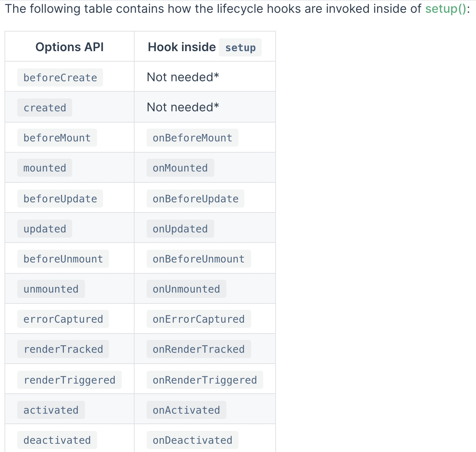Screen dimensions: 476x452
Task: Click the mounted option label
Action: 45,168
